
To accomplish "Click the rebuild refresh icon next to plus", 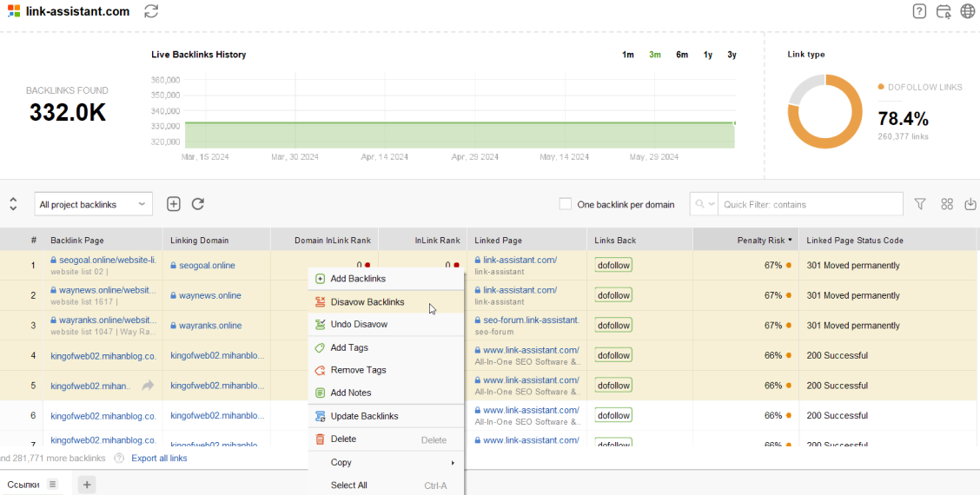I will tap(197, 204).
